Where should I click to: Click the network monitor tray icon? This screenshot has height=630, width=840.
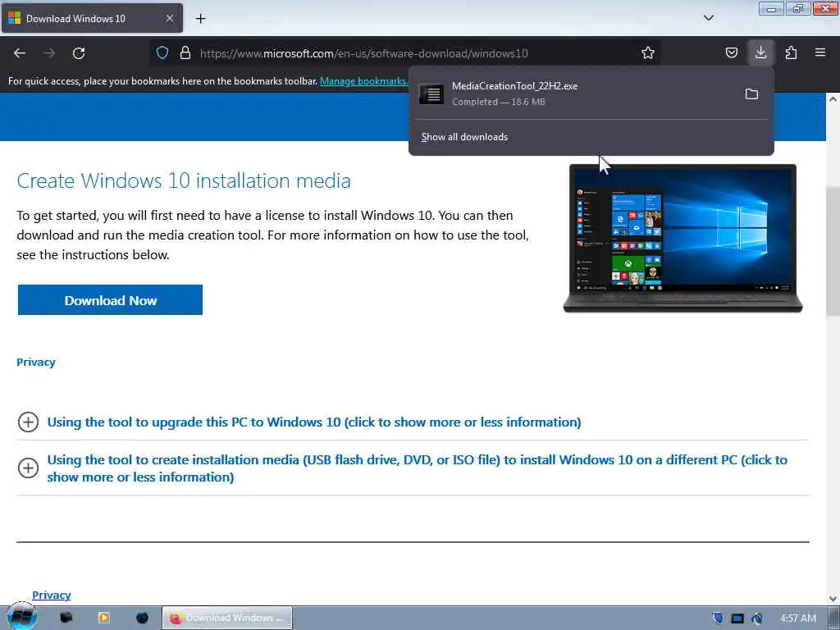pyautogui.click(x=737, y=619)
